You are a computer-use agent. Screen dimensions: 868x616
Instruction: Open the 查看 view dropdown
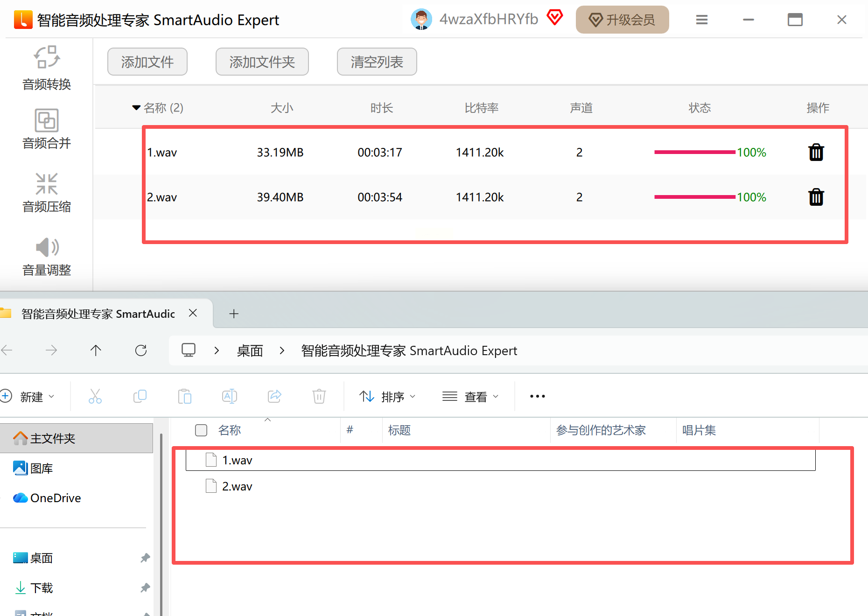[470, 396]
